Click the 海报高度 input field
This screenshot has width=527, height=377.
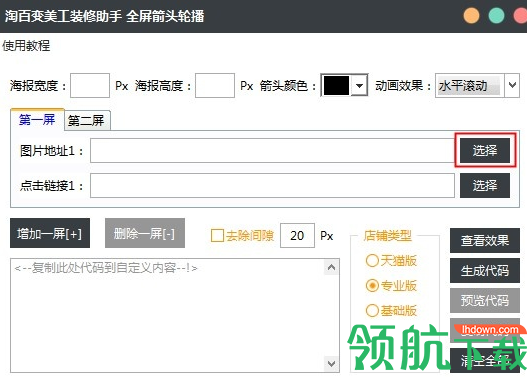coord(215,85)
